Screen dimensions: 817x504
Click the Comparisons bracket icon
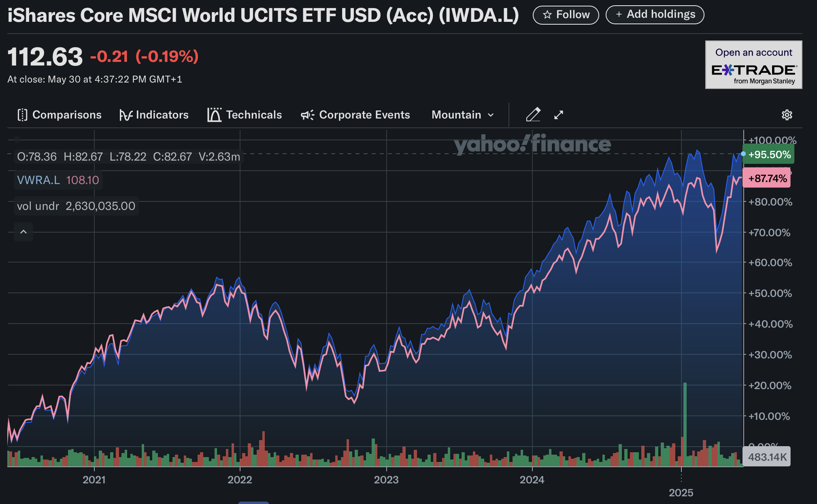click(x=23, y=115)
